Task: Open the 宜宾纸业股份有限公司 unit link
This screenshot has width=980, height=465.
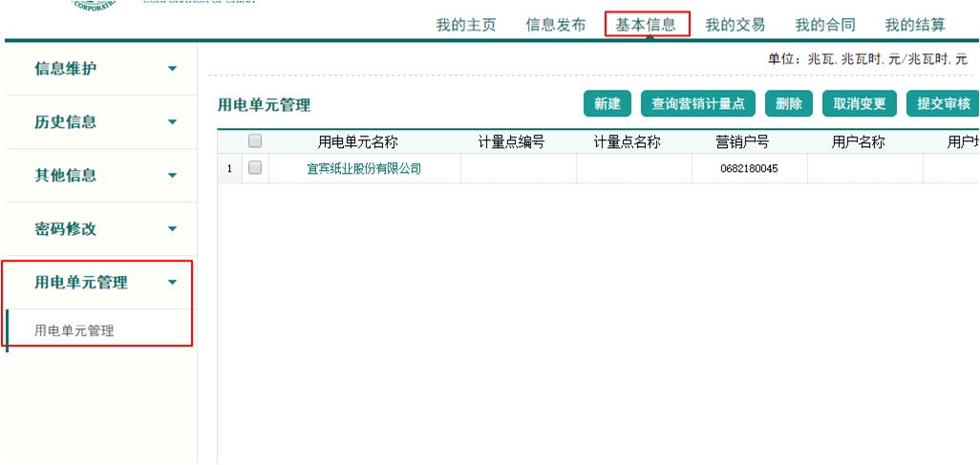Action: 364,169
